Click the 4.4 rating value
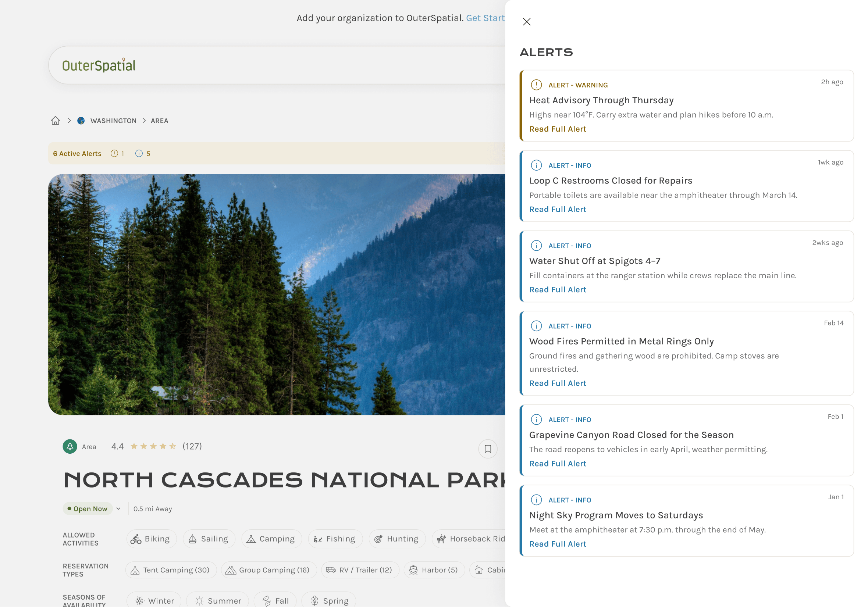This screenshot has height=607, width=868. pos(118,446)
